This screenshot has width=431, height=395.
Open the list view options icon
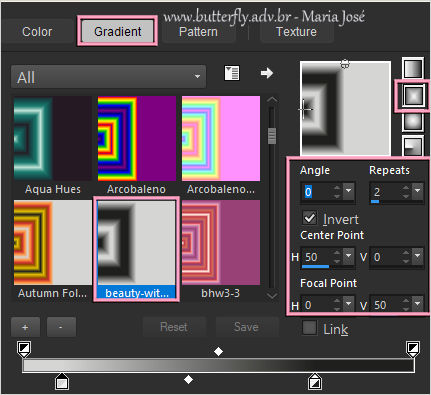click(232, 73)
